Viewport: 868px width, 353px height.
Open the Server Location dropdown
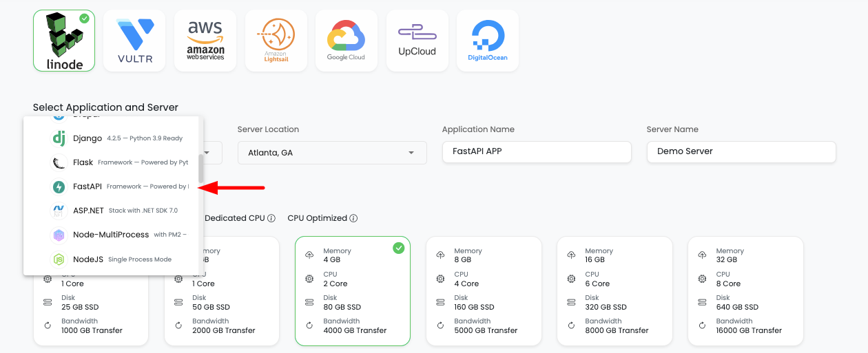(x=332, y=153)
